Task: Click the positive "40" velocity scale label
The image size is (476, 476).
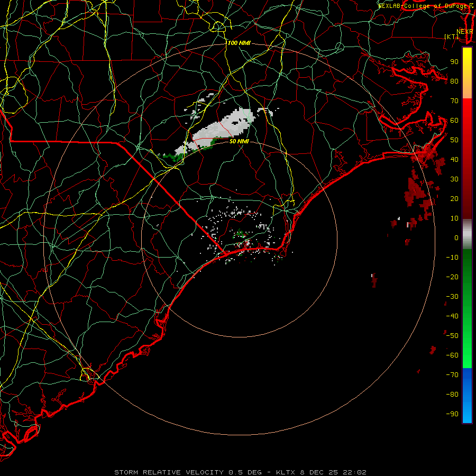Action: pos(454,160)
